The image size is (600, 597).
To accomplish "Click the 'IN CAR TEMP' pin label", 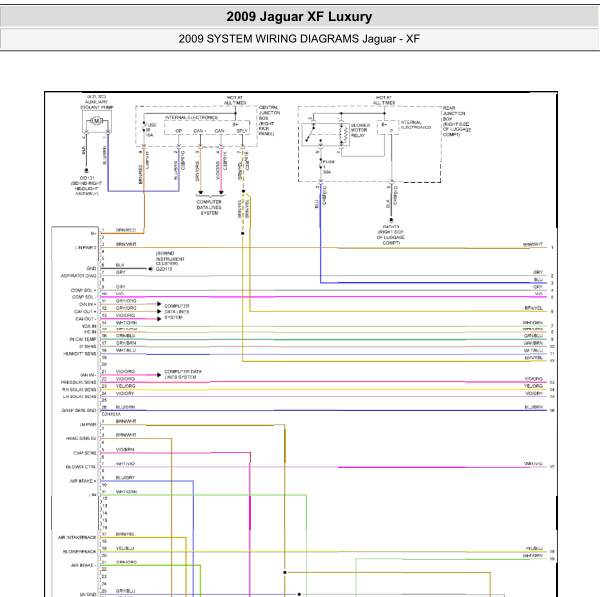I will [x=83, y=339].
